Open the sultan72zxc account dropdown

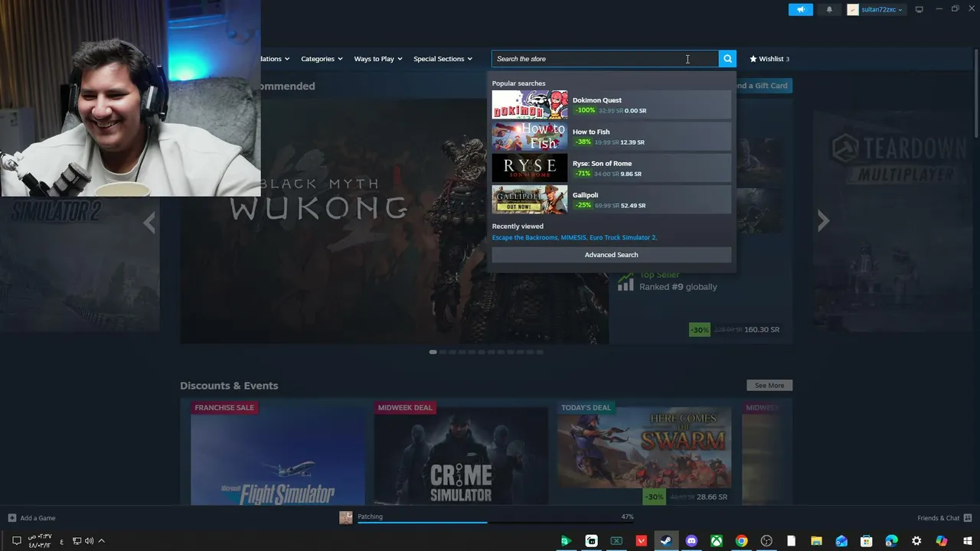[x=875, y=10]
